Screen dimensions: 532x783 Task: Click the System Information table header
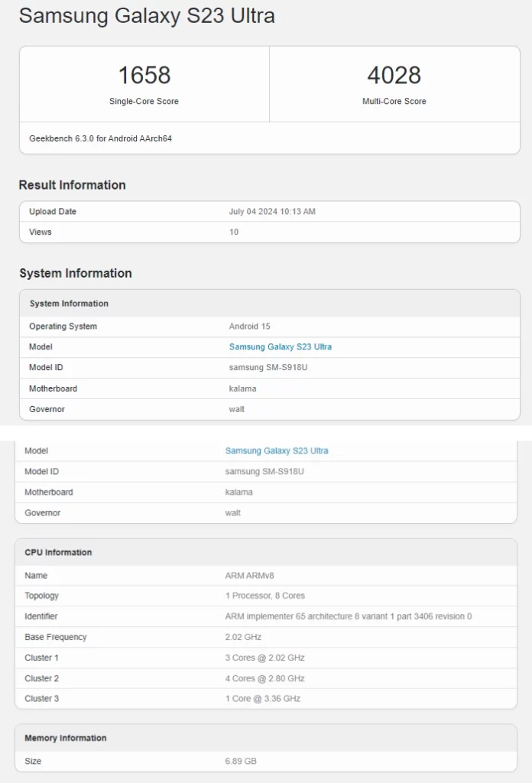[69, 303]
